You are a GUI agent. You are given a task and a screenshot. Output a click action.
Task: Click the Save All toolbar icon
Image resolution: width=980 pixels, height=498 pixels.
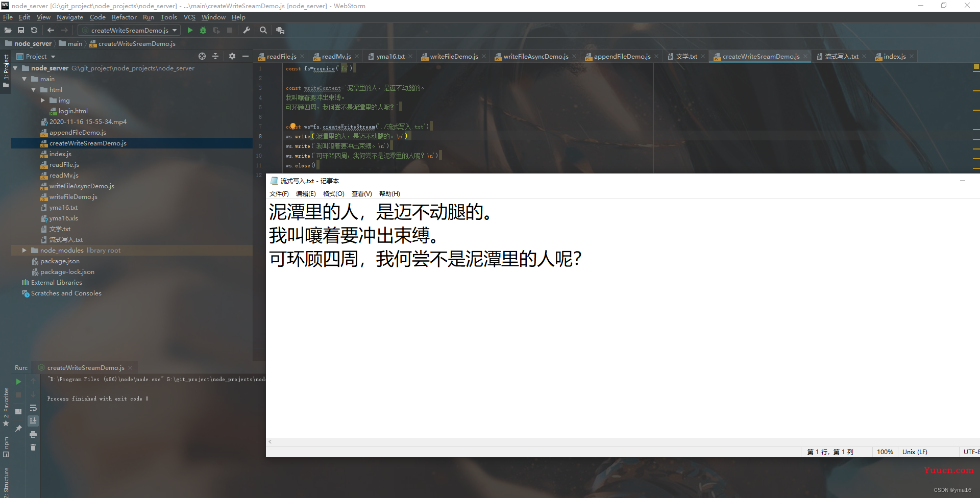(21, 30)
